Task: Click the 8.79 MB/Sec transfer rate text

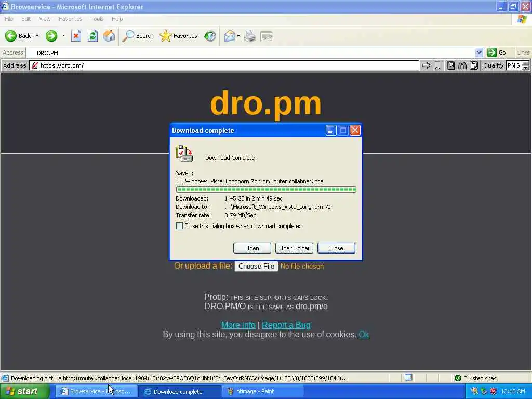Action: pos(240,215)
